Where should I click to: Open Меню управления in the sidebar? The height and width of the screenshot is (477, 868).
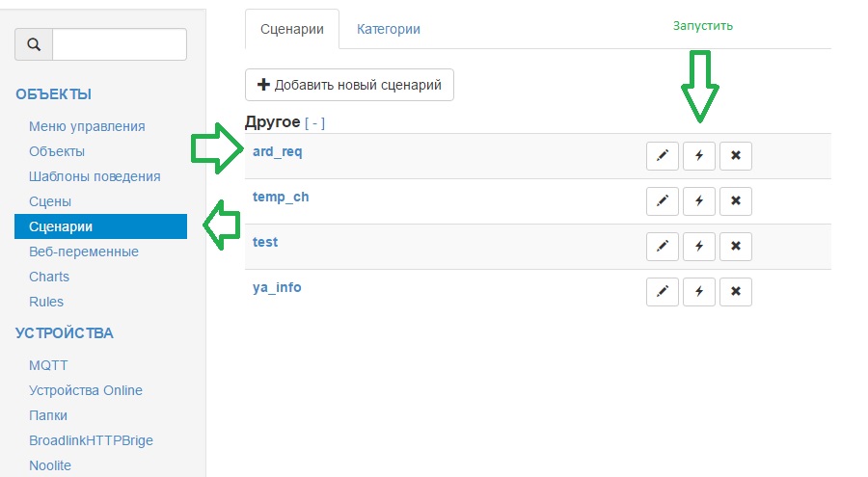(87, 126)
